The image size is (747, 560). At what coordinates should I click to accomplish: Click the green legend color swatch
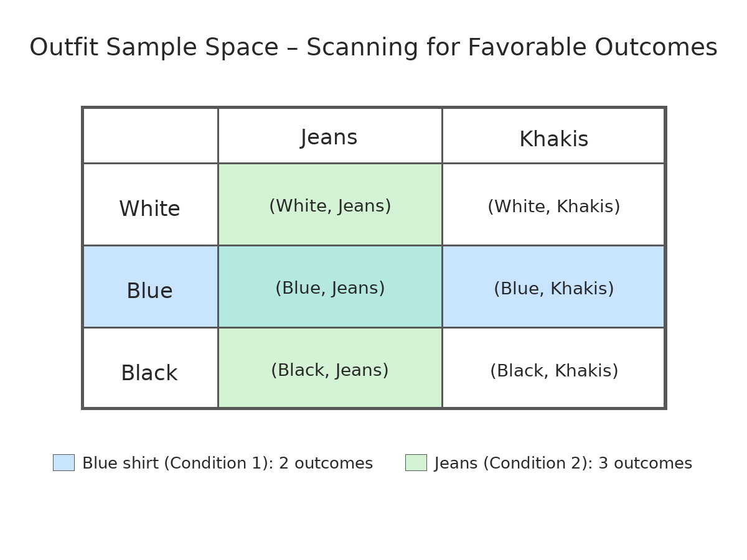click(x=416, y=462)
